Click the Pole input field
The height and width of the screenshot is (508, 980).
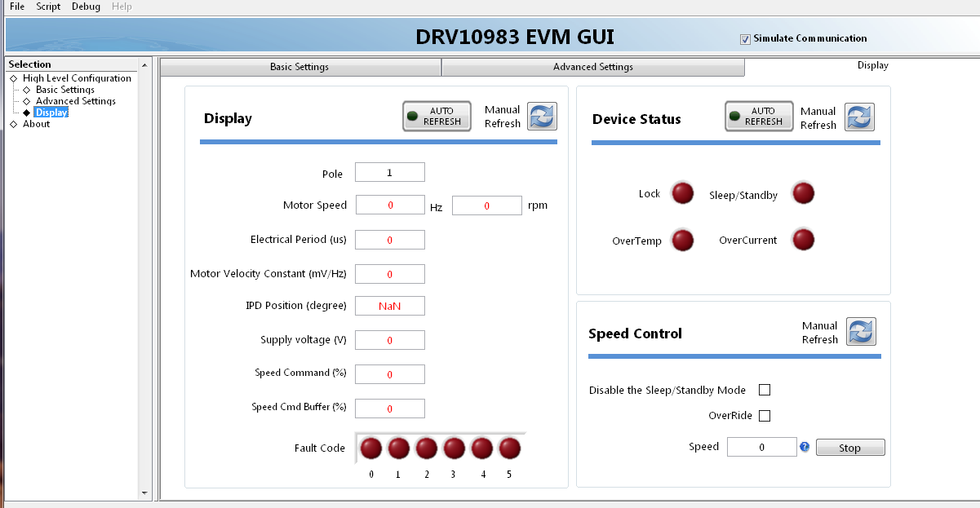click(390, 172)
